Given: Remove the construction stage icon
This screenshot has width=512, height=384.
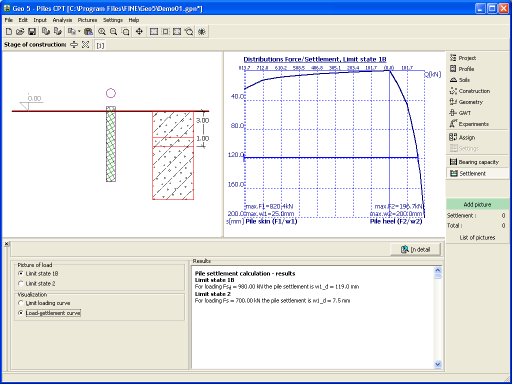Looking at the screenshot, I should pos(85,45).
